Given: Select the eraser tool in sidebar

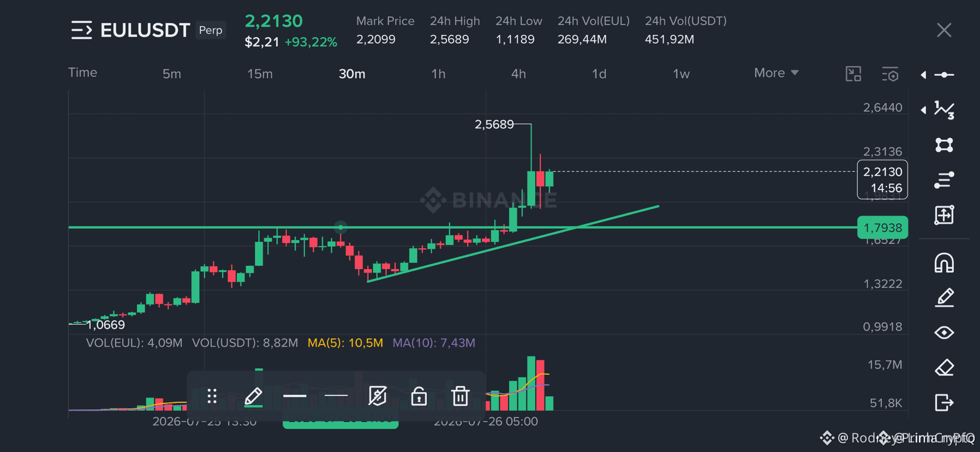Looking at the screenshot, I should point(945,367).
